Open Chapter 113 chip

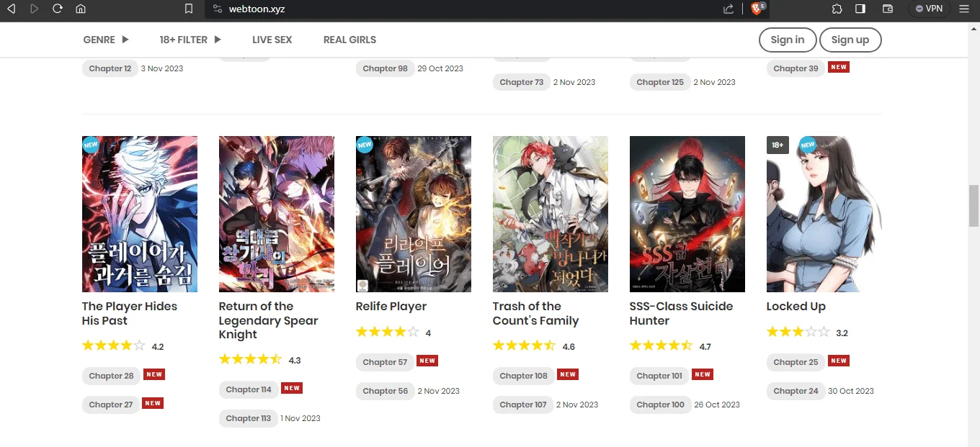pos(249,418)
